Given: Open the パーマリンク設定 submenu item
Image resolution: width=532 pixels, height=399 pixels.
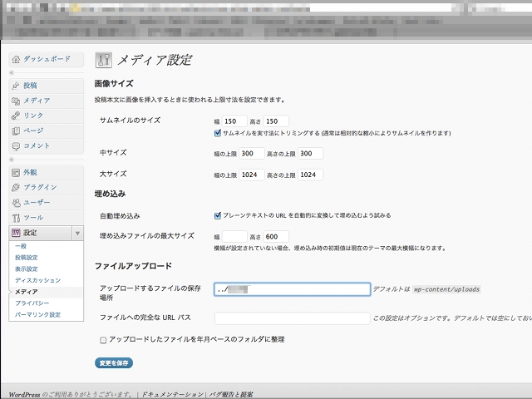Looking at the screenshot, I should click(37, 314).
